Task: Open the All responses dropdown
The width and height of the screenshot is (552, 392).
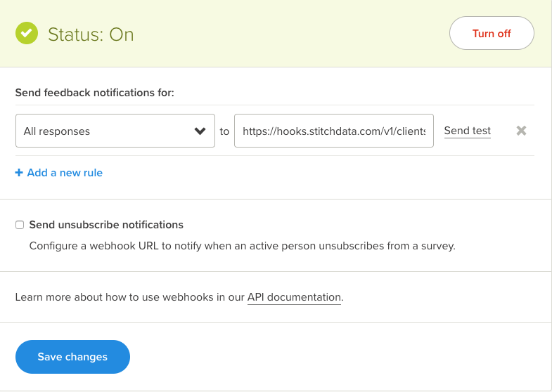Action: pyautogui.click(x=115, y=131)
